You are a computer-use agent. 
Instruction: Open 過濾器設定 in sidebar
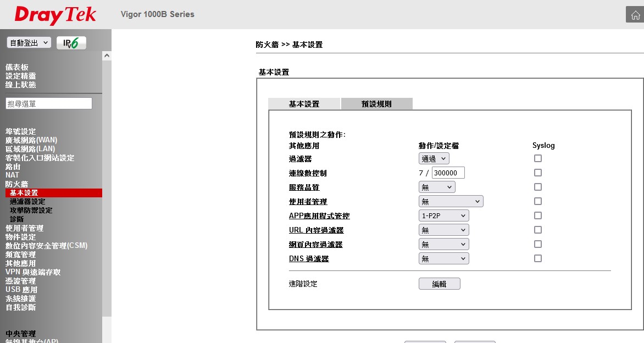coord(27,202)
